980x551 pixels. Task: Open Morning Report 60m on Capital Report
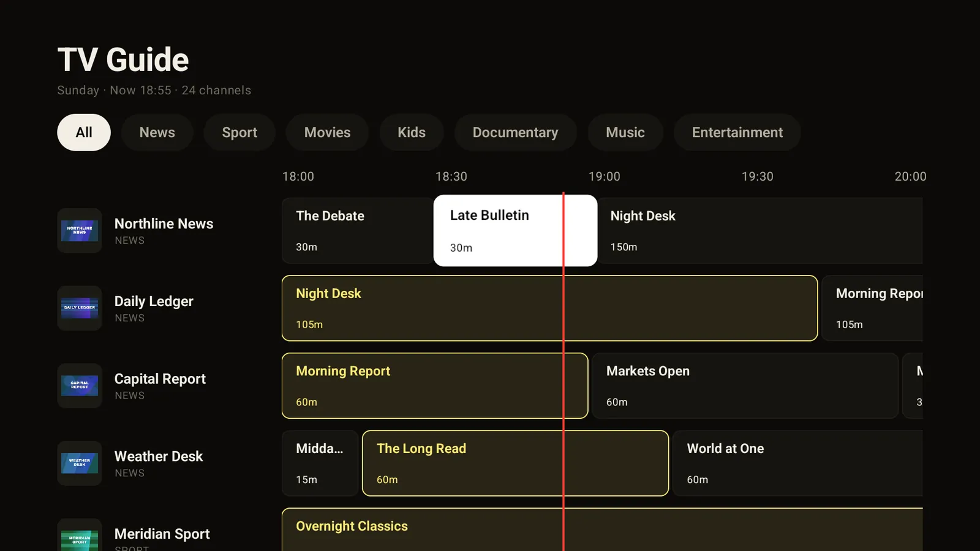[435, 386]
